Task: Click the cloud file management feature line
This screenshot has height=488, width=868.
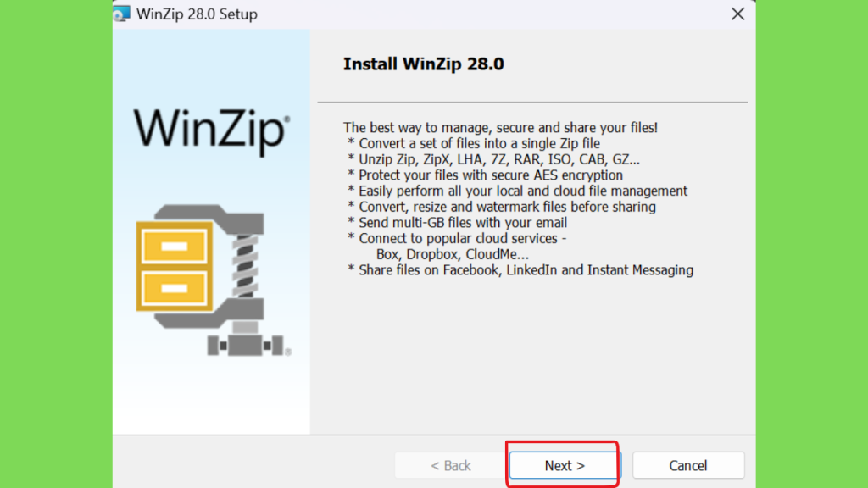Action: (x=518, y=191)
